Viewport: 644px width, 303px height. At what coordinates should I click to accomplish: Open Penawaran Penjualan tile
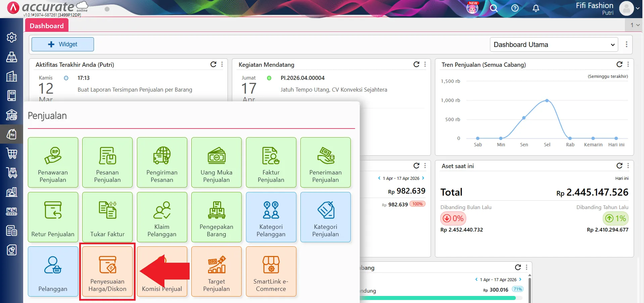53,162
